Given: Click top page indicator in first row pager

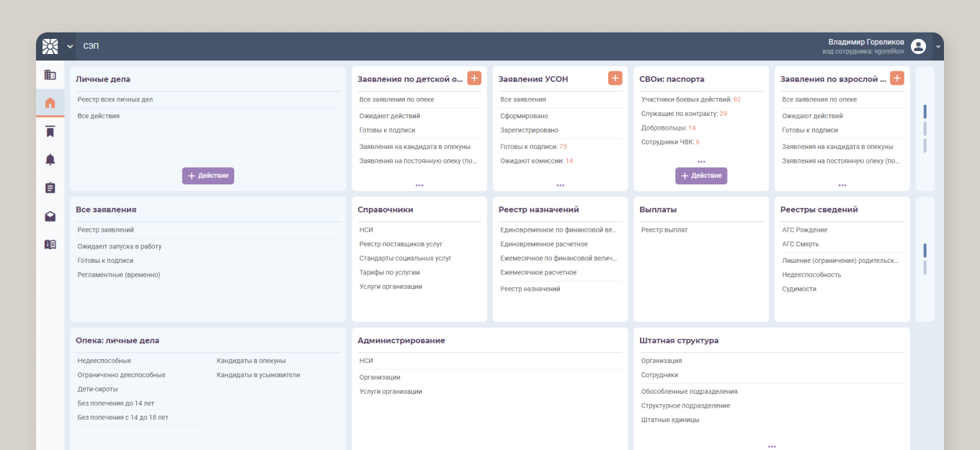Looking at the screenshot, I should tap(925, 112).
